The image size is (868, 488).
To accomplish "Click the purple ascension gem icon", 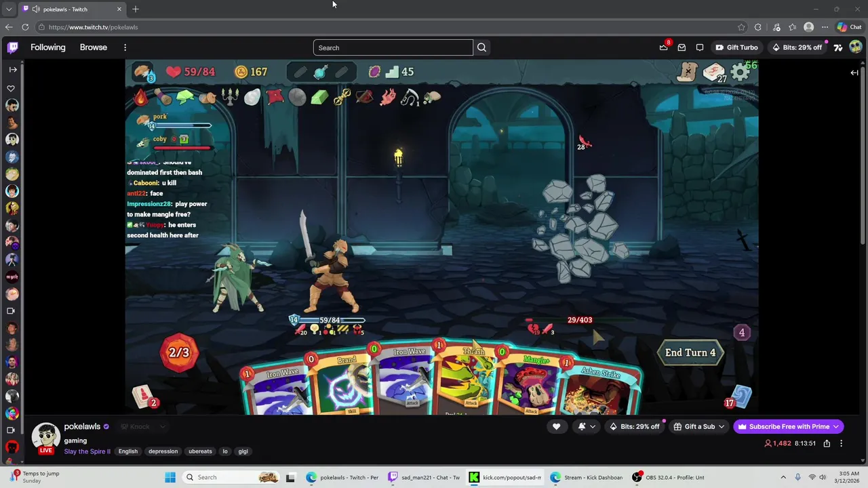I will click(x=374, y=72).
